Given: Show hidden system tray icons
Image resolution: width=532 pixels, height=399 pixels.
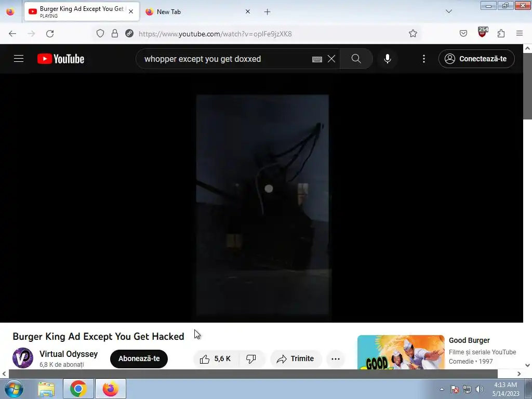Looking at the screenshot, I should tap(442, 389).
